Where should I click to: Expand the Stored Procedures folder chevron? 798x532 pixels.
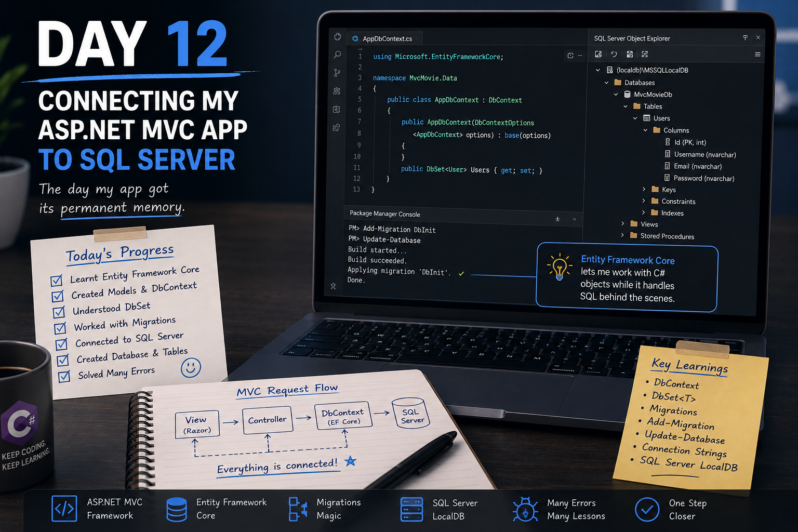point(623,235)
